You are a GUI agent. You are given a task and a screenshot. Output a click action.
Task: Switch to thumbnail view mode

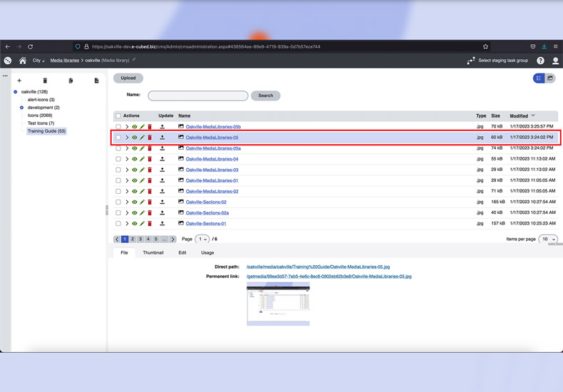[550, 78]
